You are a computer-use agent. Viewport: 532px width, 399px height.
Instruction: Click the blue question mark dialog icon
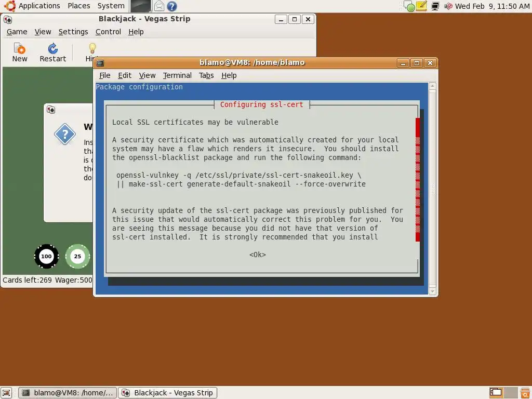coord(65,135)
